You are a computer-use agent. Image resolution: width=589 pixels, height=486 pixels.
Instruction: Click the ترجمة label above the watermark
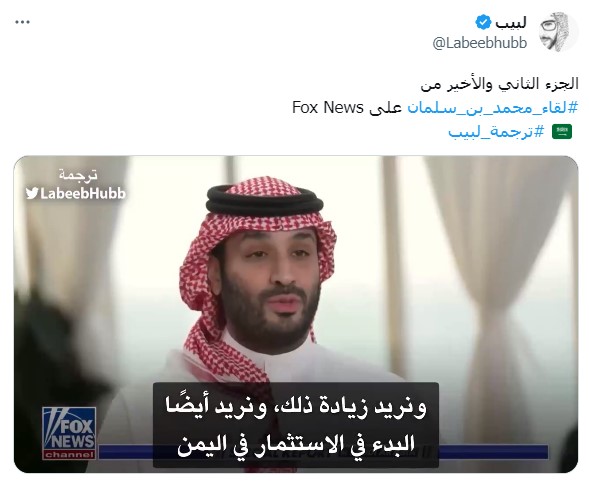pyautogui.click(x=78, y=175)
